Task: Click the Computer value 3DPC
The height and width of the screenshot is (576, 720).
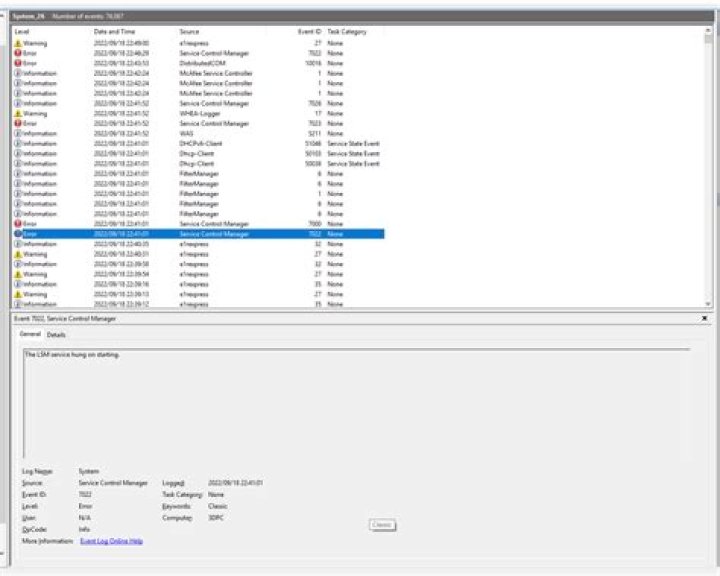Action: 215,518
